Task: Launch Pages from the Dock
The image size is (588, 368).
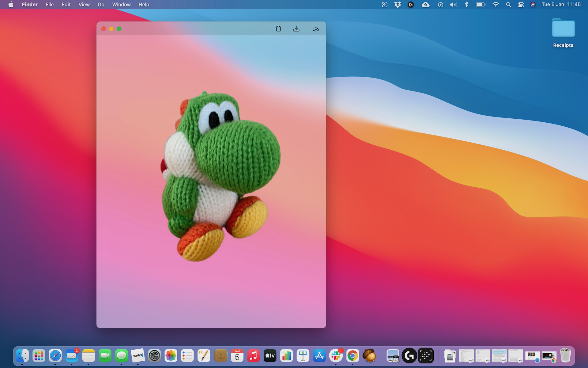Action: click(x=204, y=356)
